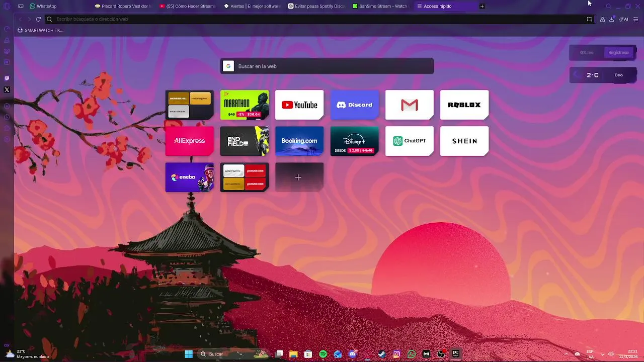Click the Regístrese button

(x=618, y=52)
